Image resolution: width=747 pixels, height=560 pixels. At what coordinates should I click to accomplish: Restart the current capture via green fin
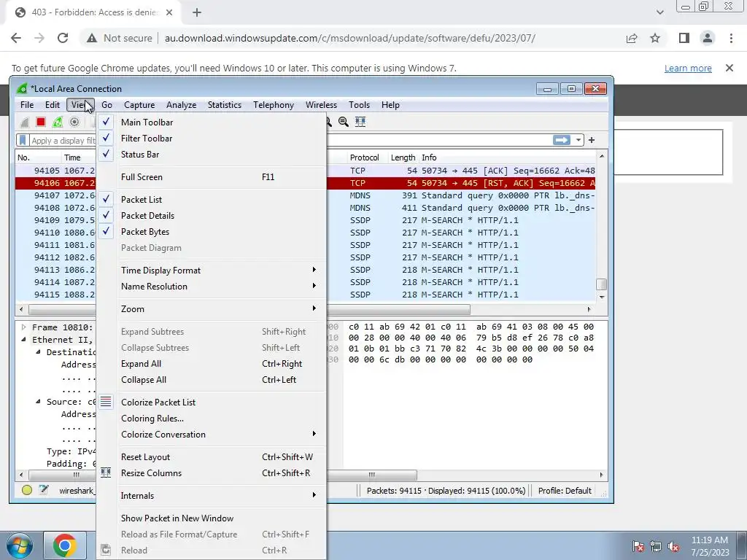click(58, 122)
